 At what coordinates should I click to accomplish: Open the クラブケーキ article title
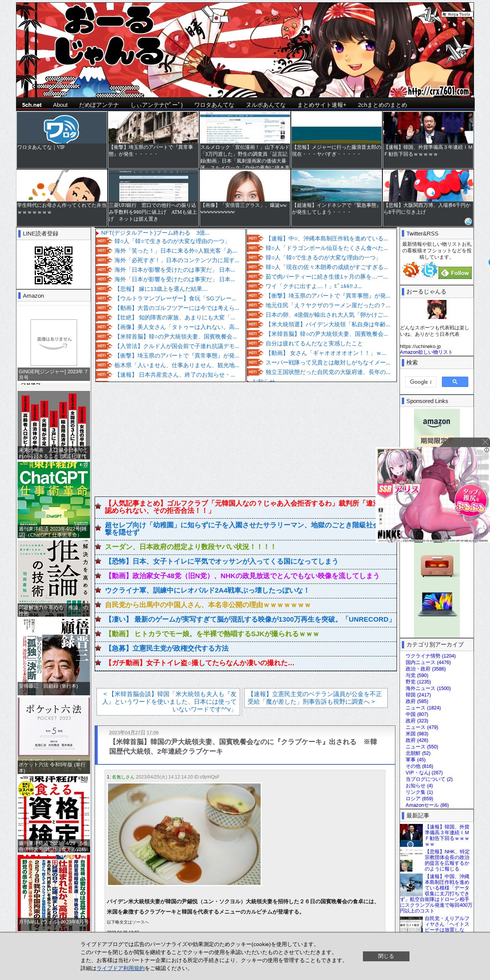click(243, 746)
